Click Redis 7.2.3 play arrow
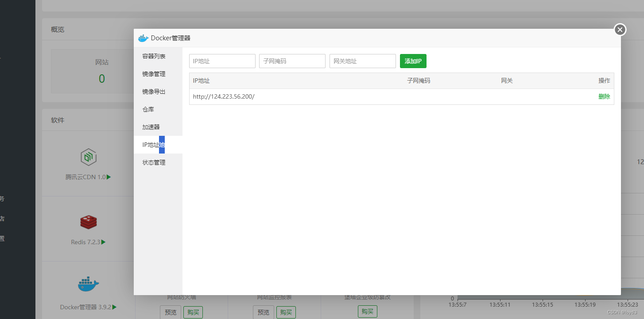 click(104, 242)
